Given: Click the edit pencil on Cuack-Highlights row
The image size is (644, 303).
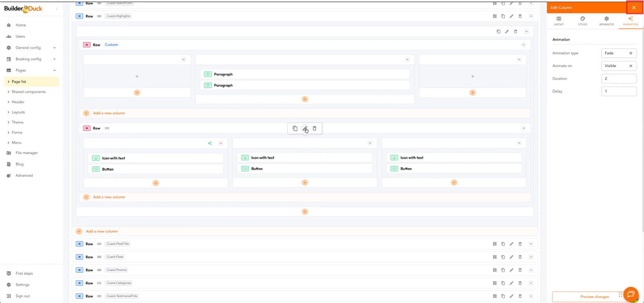Looking at the screenshot, I should [x=512, y=16].
